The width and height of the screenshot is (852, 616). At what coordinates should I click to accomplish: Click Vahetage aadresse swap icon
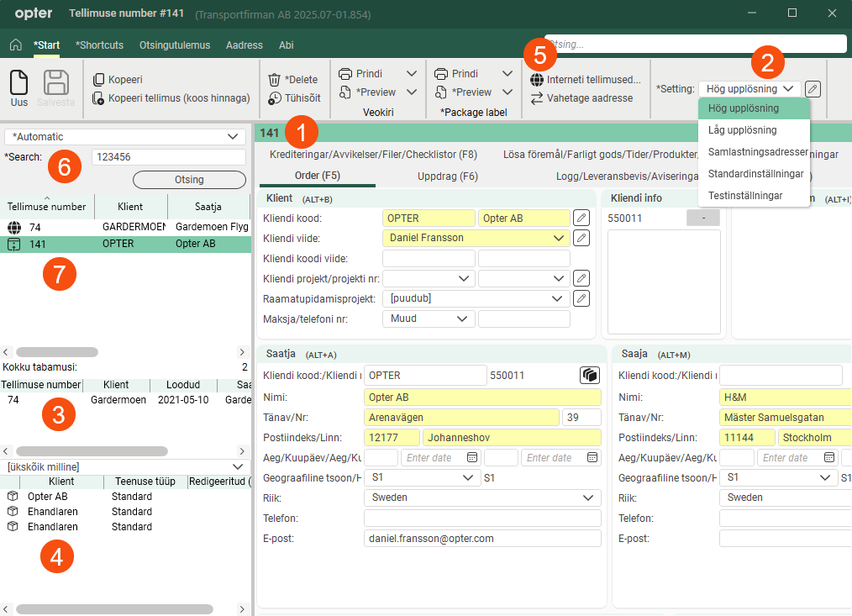tap(537, 98)
